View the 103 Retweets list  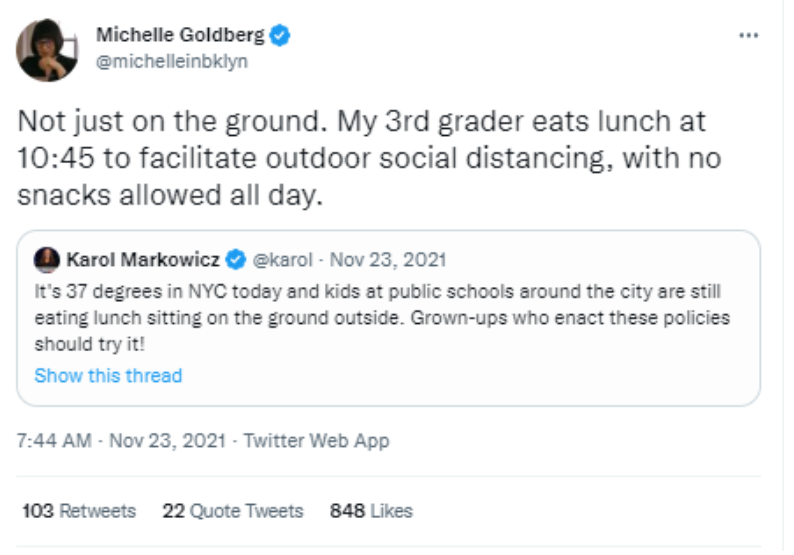78,511
